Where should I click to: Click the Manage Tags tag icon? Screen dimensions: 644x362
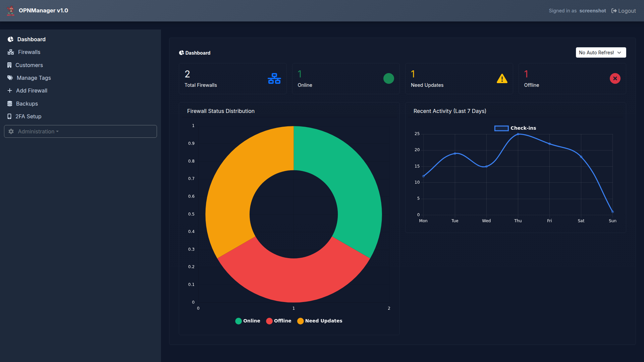click(10, 78)
